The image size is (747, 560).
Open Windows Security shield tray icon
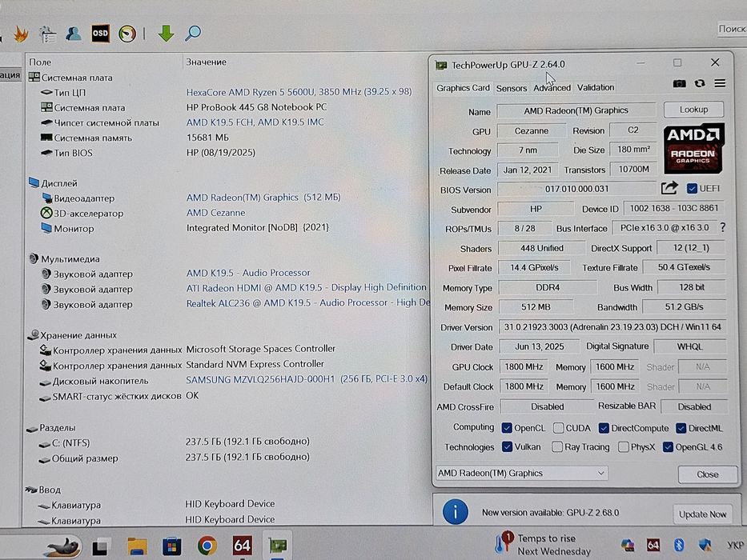[x=705, y=545]
